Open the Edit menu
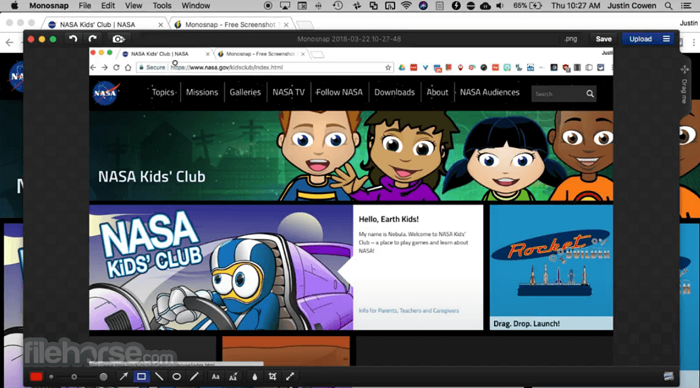This screenshot has width=700, height=388. point(108,6)
